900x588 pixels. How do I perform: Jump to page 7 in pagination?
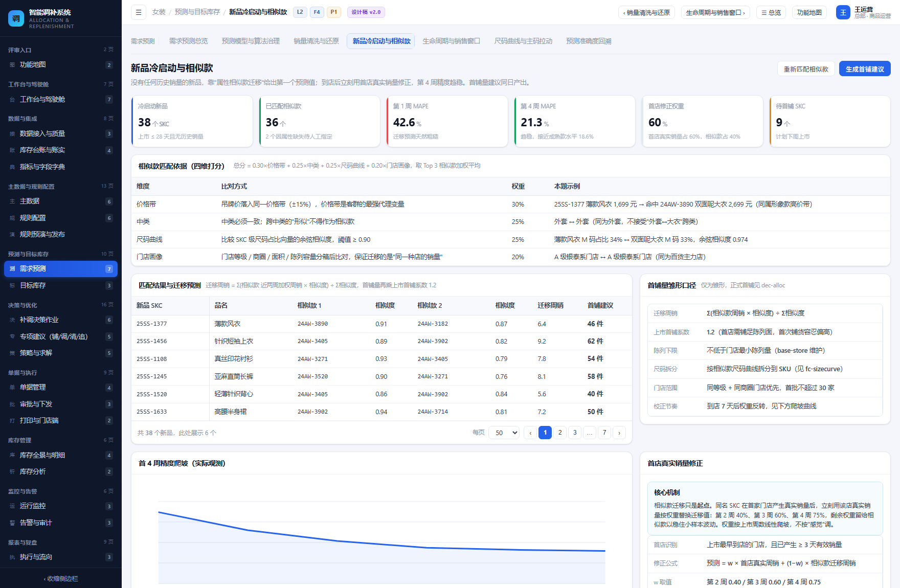604,433
